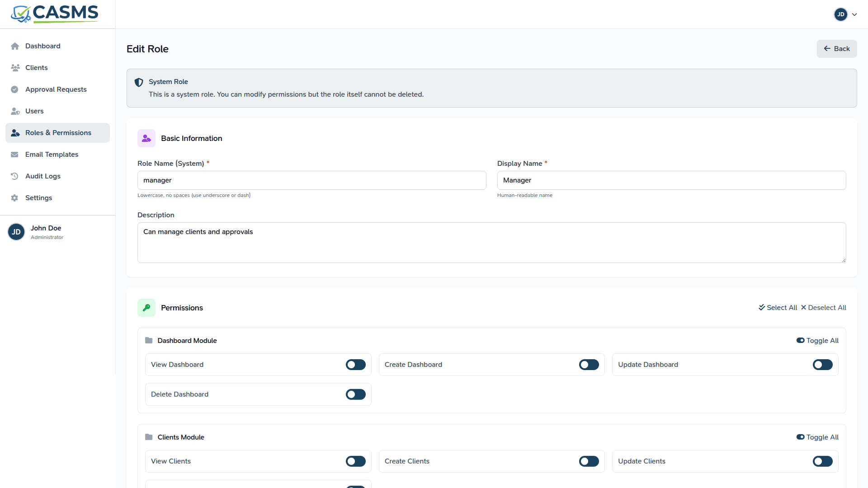Click the CASMS logo

click(55, 14)
